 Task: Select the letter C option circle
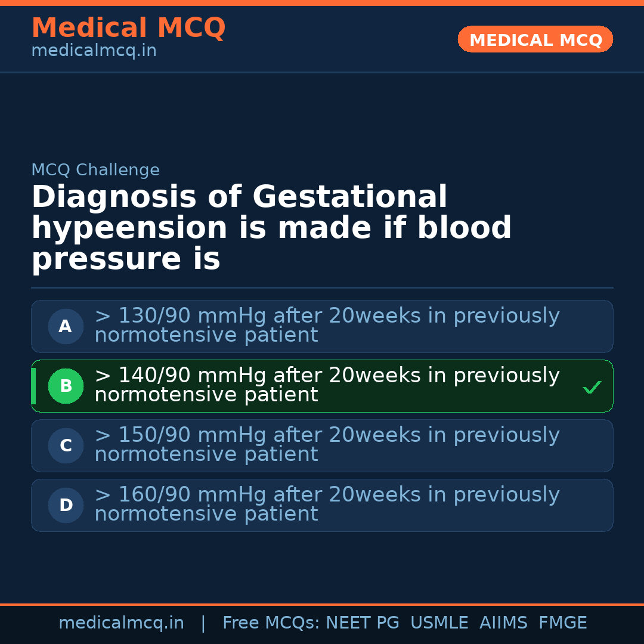(x=66, y=446)
